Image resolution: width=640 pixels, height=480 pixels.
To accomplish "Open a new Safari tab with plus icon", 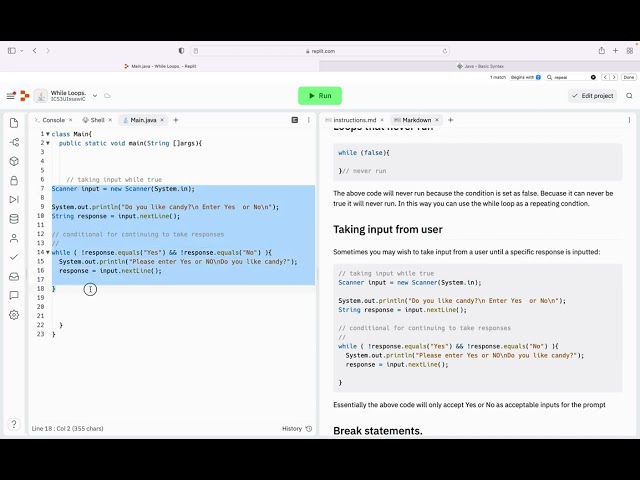I will (x=616, y=51).
